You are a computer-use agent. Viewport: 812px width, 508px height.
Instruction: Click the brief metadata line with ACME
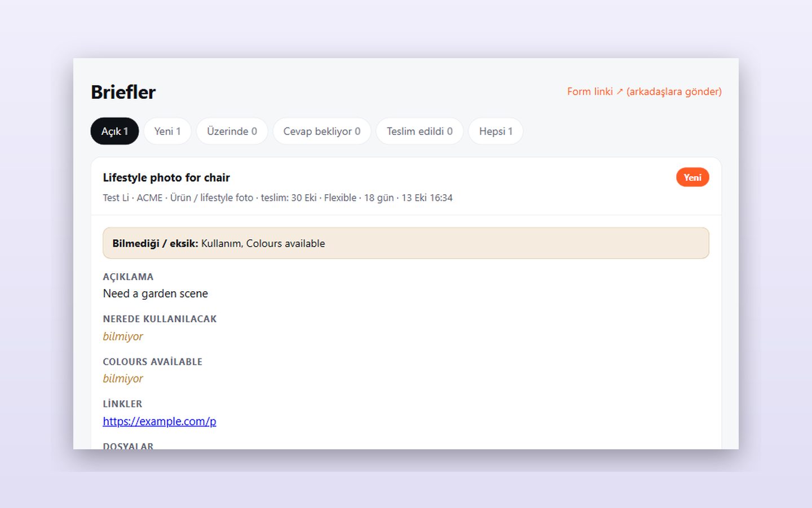point(277,198)
